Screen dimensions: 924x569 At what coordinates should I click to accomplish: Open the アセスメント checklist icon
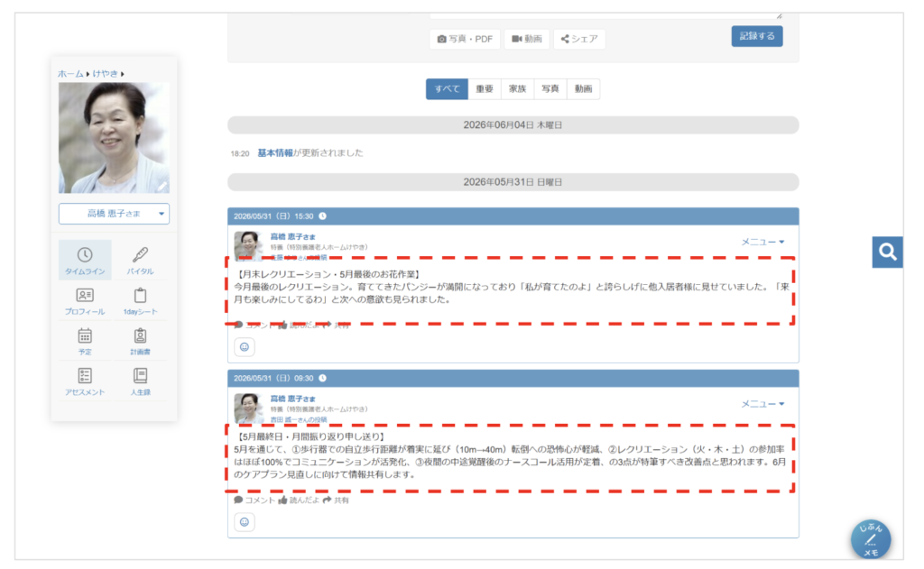(x=85, y=376)
